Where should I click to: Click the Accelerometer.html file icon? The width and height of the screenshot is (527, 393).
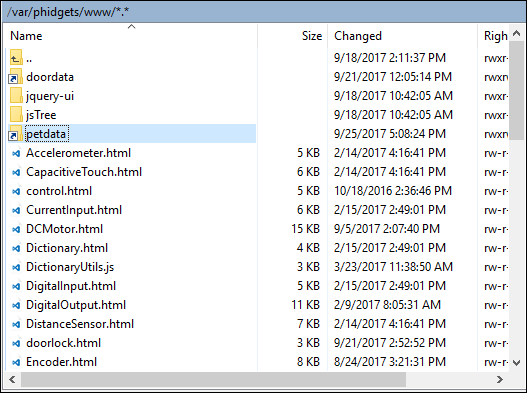16,153
